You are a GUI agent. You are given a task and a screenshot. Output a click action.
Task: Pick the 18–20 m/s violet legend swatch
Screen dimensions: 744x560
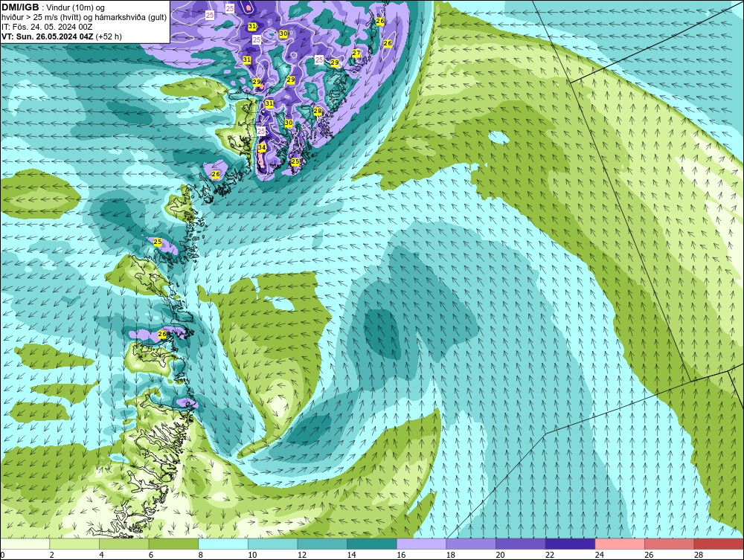click(471, 544)
